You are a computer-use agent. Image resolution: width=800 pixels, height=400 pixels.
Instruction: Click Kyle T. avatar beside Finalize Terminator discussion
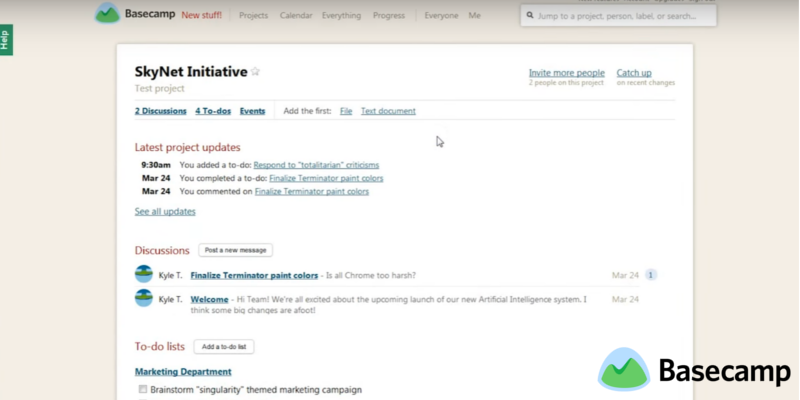pos(143,274)
